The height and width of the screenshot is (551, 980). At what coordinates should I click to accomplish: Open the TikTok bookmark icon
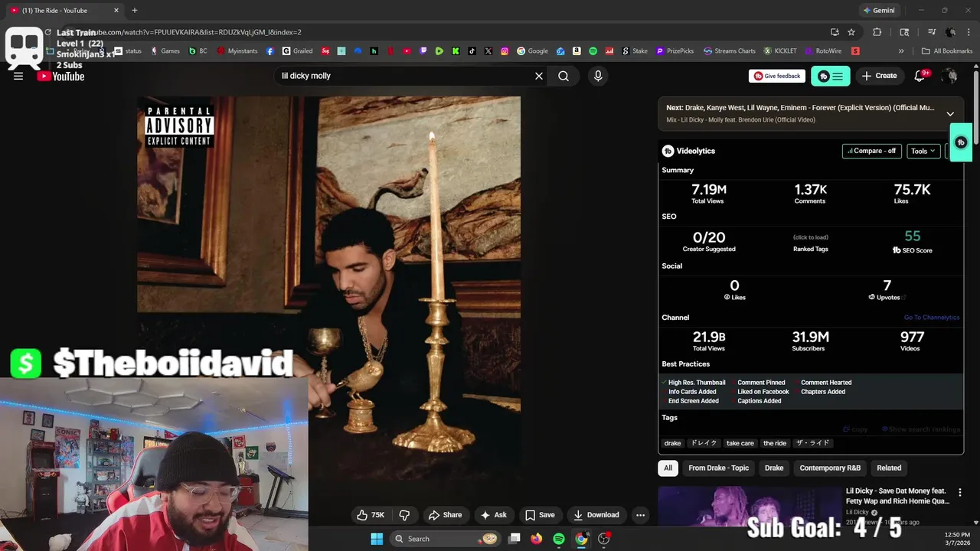[472, 51]
